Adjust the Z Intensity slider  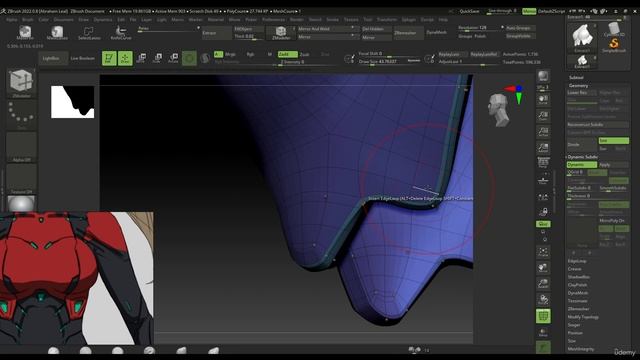click(x=308, y=62)
